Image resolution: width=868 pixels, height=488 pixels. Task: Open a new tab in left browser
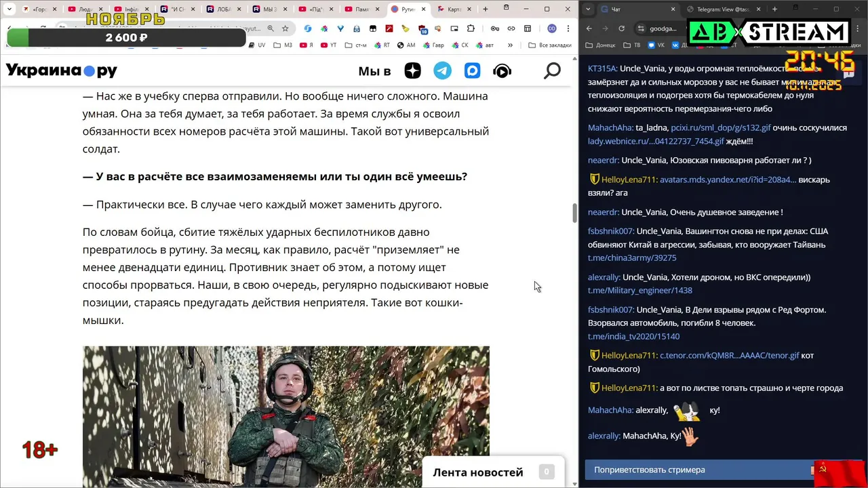point(485,9)
